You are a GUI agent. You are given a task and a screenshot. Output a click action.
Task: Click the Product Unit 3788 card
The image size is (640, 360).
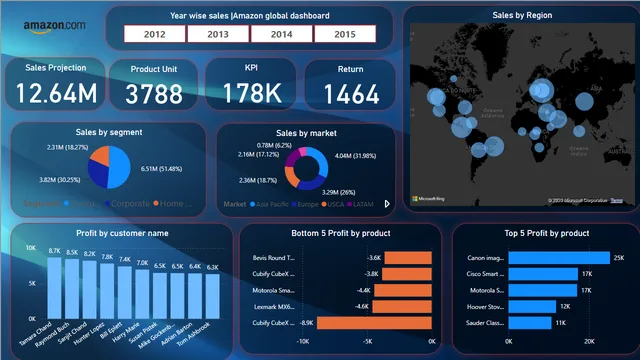coord(154,85)
